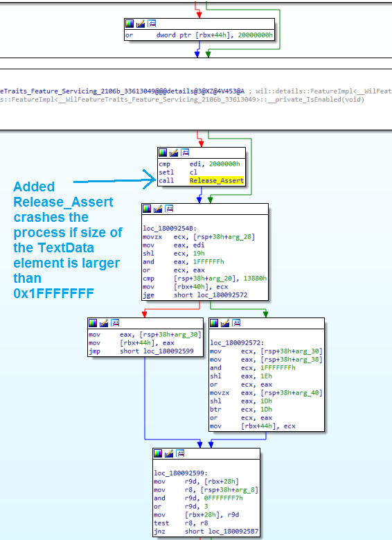Click the 'test r8, r8' instruction
392x540 pixels.
click(x=181, y=523)
